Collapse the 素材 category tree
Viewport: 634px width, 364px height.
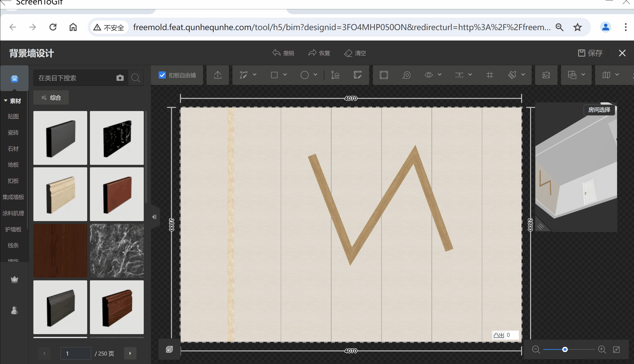pyautogui.click(x=5, y=101)
